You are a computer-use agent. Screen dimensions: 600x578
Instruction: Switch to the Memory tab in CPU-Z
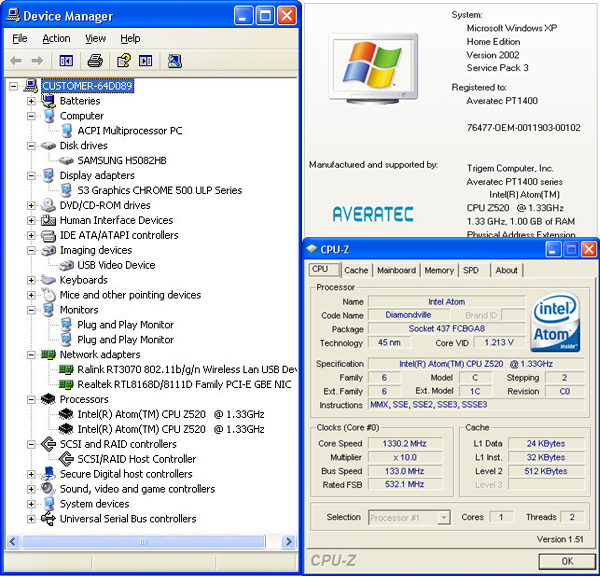click(x=439, y=270)
